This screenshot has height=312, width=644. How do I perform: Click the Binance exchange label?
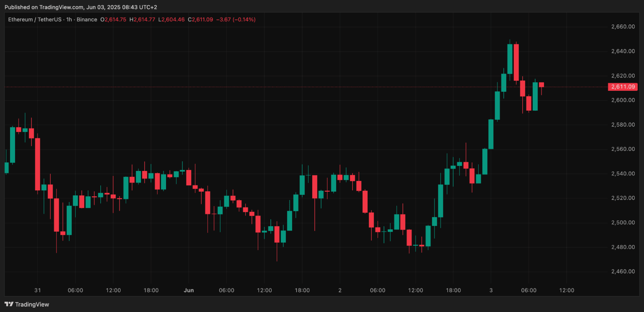[87, 19]
